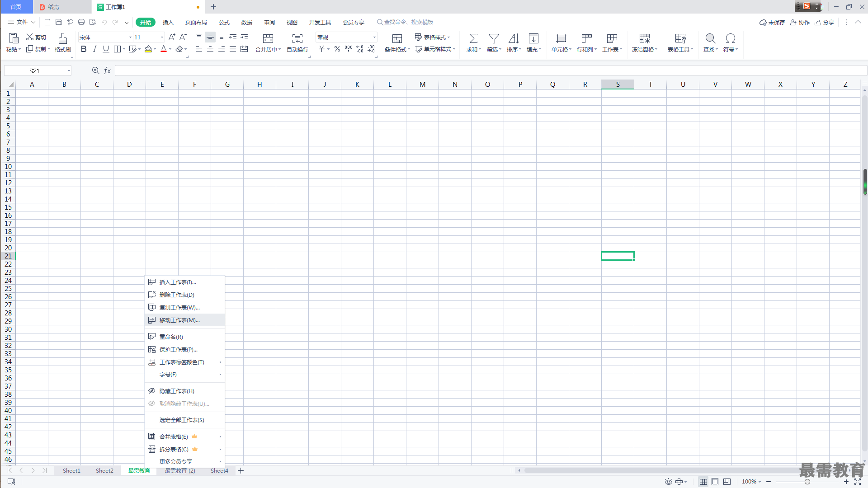Expand 字号(F) submenu

(184, 375)
